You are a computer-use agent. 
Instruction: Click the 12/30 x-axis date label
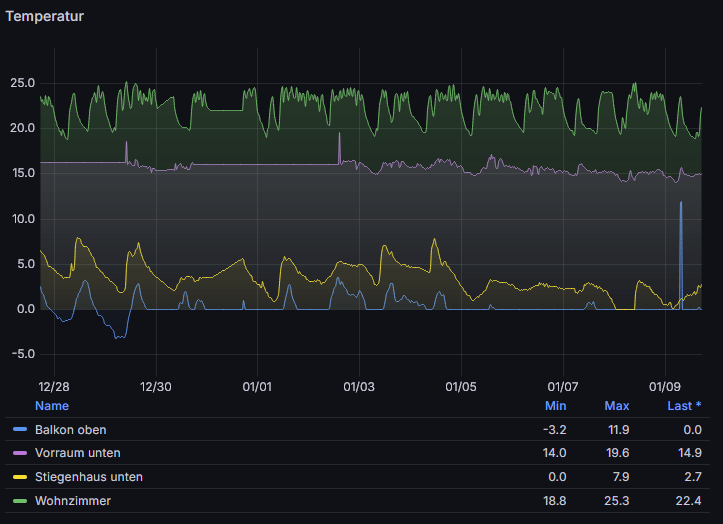pyautogui.click(x=156, y=387)
